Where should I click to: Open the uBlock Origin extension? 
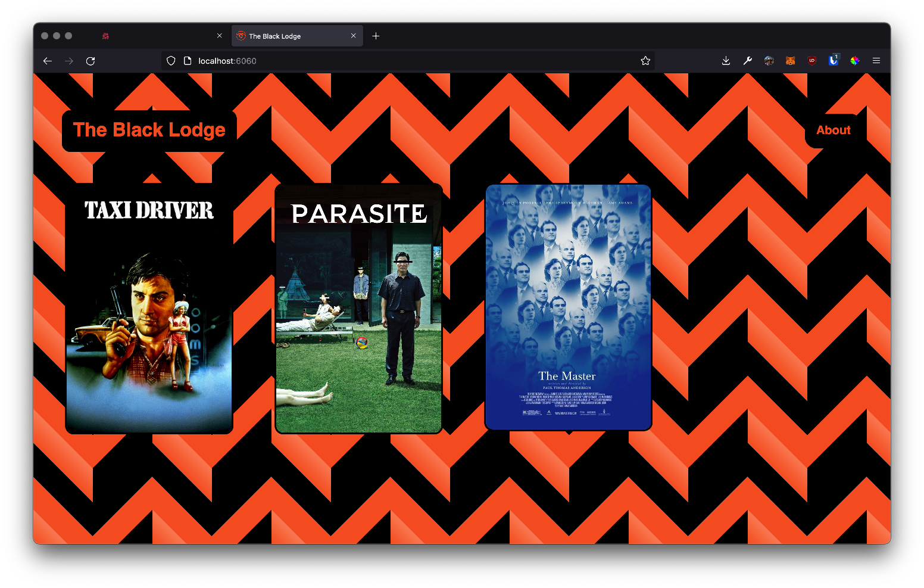812,61
